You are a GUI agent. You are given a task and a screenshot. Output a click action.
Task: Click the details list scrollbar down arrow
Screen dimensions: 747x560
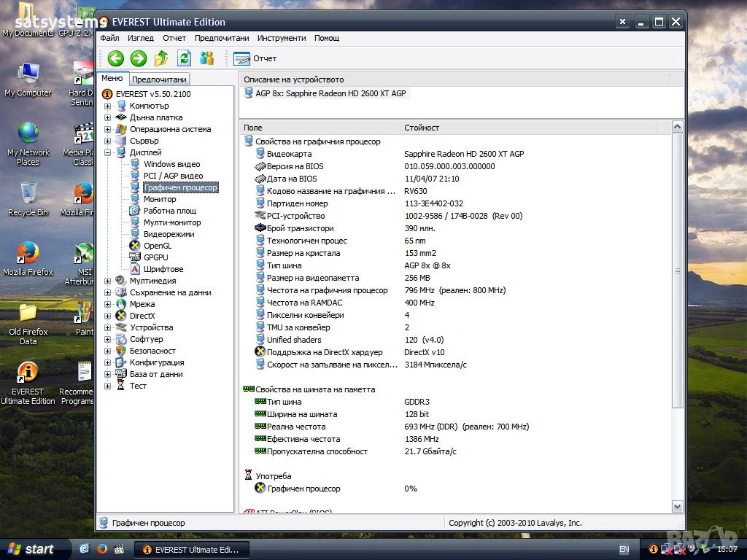pos(677,506)
